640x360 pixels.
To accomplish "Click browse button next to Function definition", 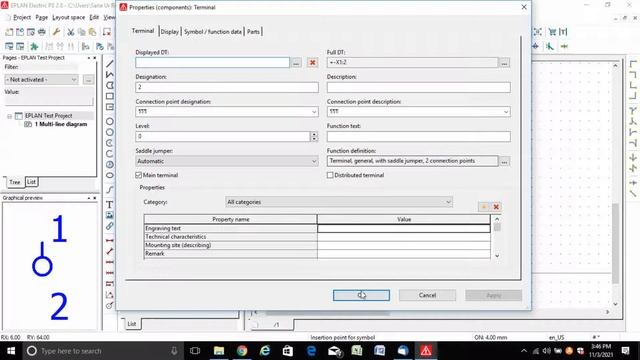I will 504,162.
